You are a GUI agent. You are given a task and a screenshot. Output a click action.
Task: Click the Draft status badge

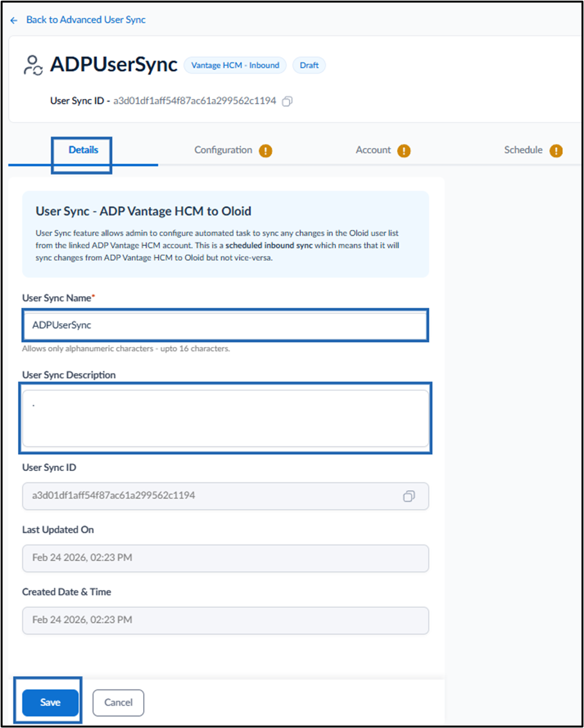(309, 66)
